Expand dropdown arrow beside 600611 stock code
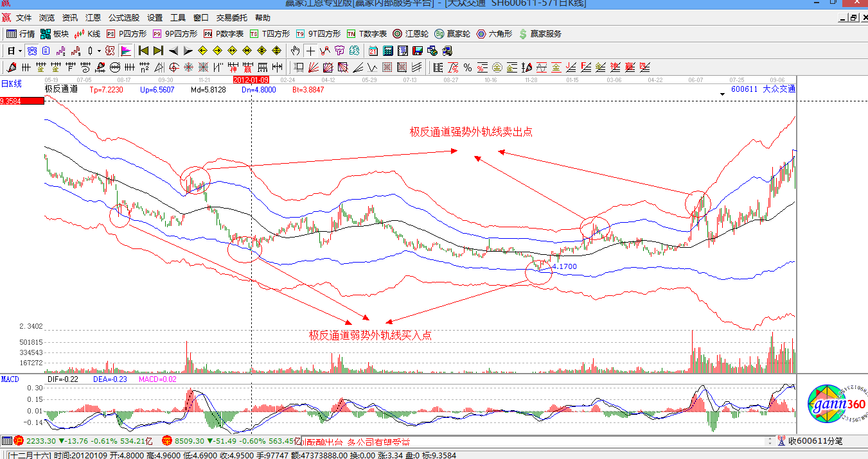Viewport: 868px width, 459px height. 723,94
